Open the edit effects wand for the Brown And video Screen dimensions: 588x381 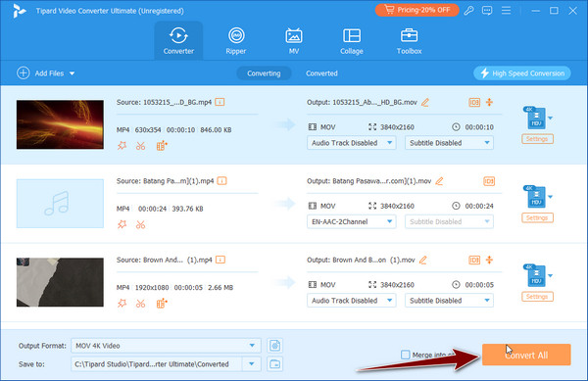point(122,304)
